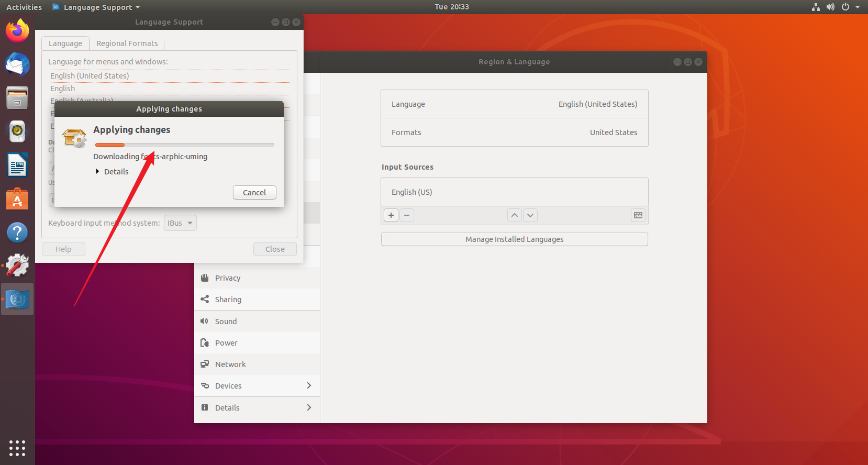Click the download progress bar
The width and height of the screenshot is (868, 465).
click(x=185, y=145)
